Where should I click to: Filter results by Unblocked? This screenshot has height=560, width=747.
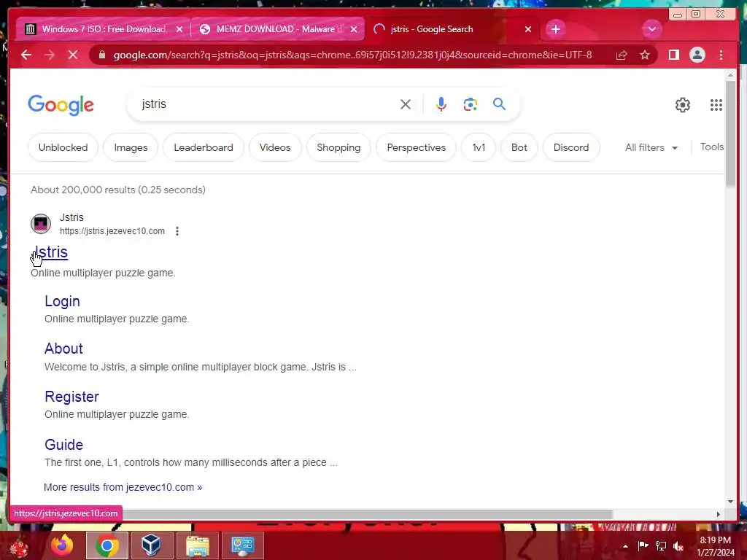[63, 147]
